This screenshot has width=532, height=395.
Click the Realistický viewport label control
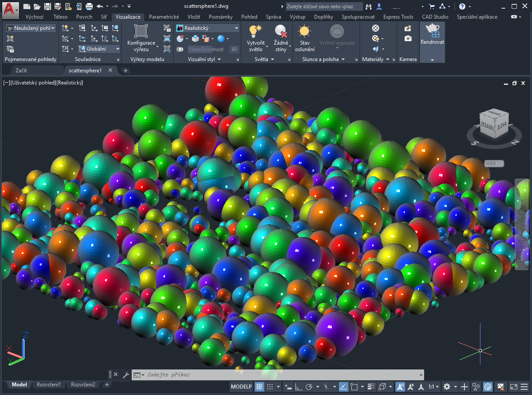(70, 82)
